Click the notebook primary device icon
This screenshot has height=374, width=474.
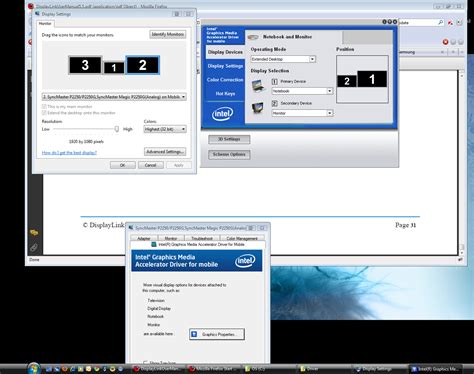click(258, 86)
